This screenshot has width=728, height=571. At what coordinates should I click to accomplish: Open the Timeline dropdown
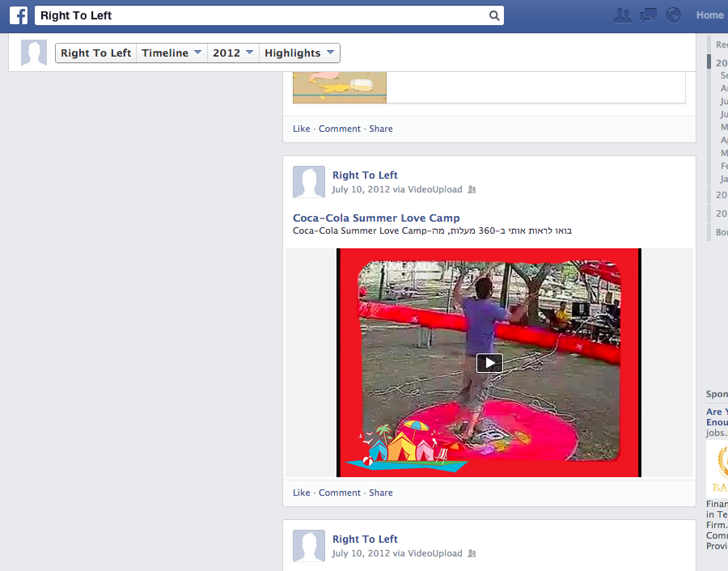171,53
